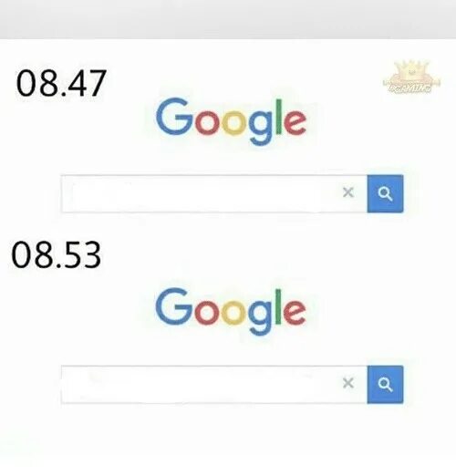
Task: Click lowercase blue g in the 08.53 Google logo
Action: tap(259, 318)
